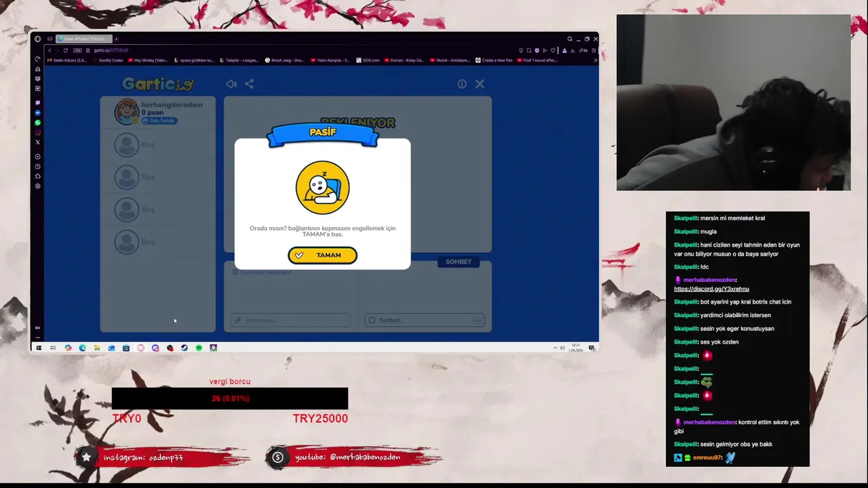Open the Gelen Kutusu Gmail bookmark
Image resolution: width=868 pixels, height=488 pixels.
click(x=67, y=60)
